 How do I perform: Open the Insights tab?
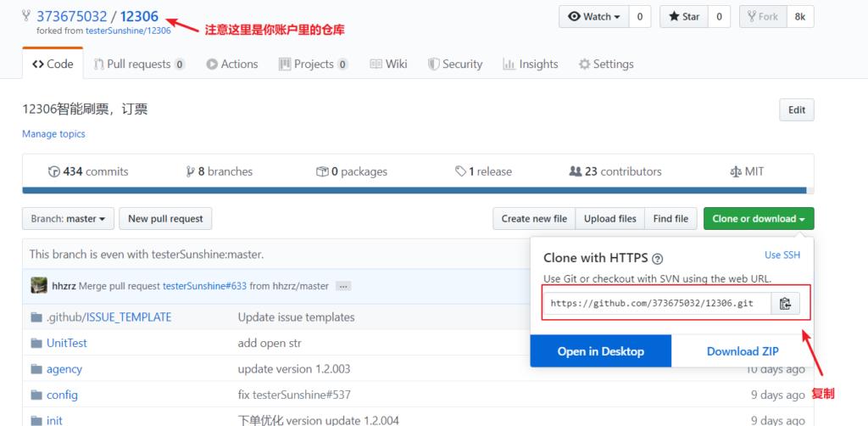(531, 64)
